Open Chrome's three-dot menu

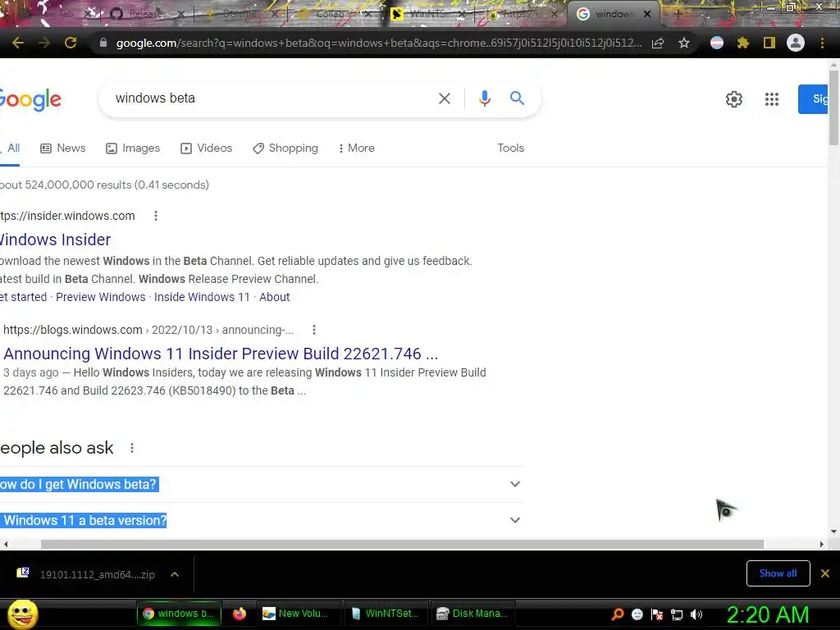(822, 43)
